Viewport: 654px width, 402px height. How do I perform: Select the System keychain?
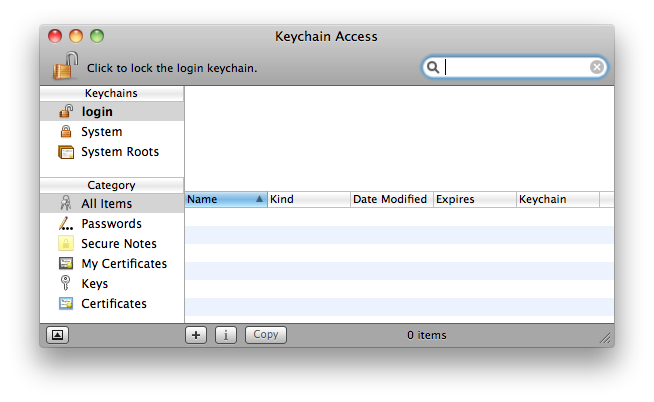pyautogui.click(x=101, y=132)
